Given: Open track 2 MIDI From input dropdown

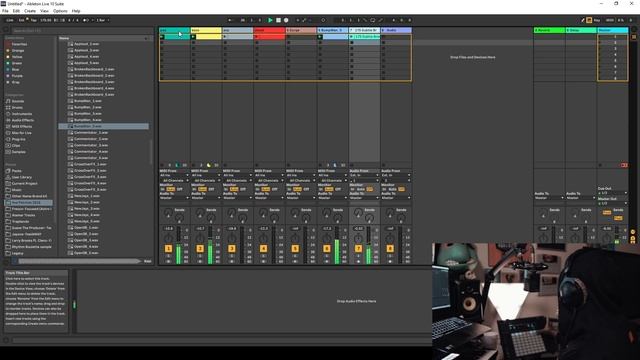Looking at the screenshot, I should tap(206, 176).
